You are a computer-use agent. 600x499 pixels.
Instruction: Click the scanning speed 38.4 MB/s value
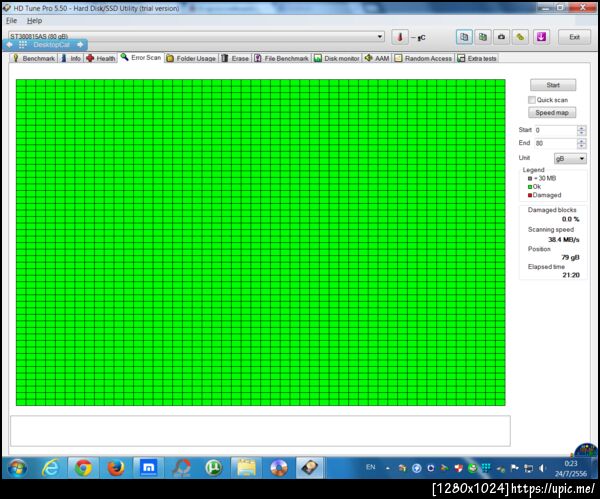pyautogui.click(x=564, y=240)
